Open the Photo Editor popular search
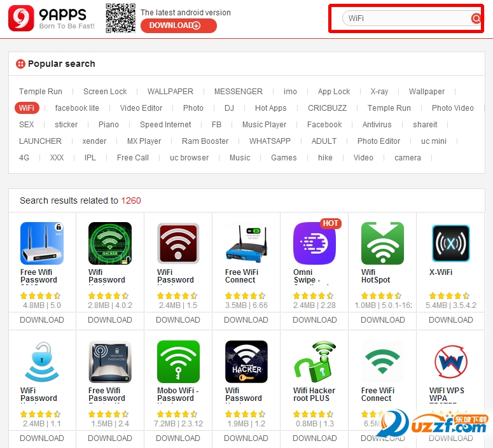 pyautogui.click(x=379, y=141)
